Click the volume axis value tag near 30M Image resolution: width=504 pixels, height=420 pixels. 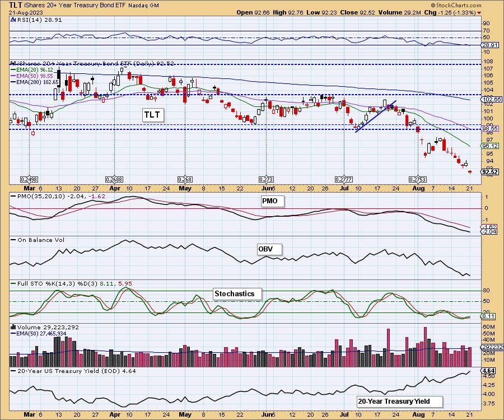[x=492, y=347]
